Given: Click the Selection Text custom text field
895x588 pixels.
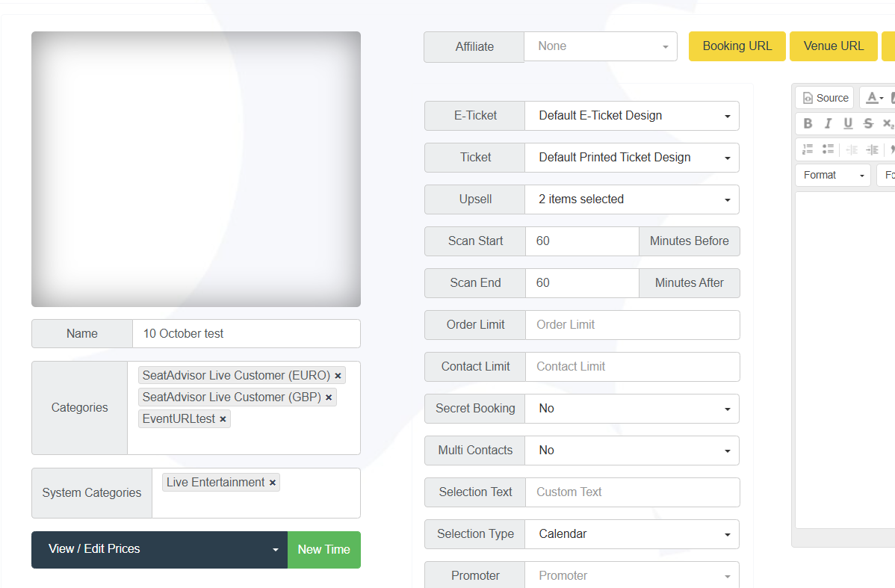Looking at the screenshot, I should pos(633,492).
